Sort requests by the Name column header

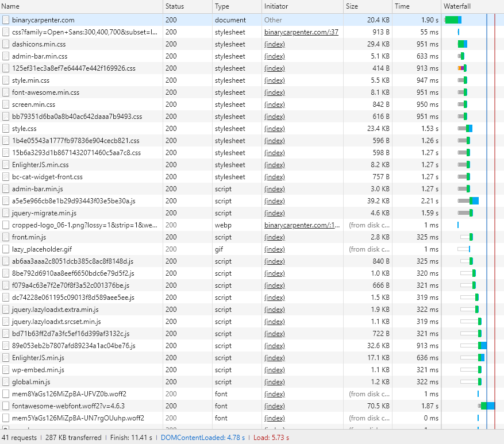(x=82, y=6)
